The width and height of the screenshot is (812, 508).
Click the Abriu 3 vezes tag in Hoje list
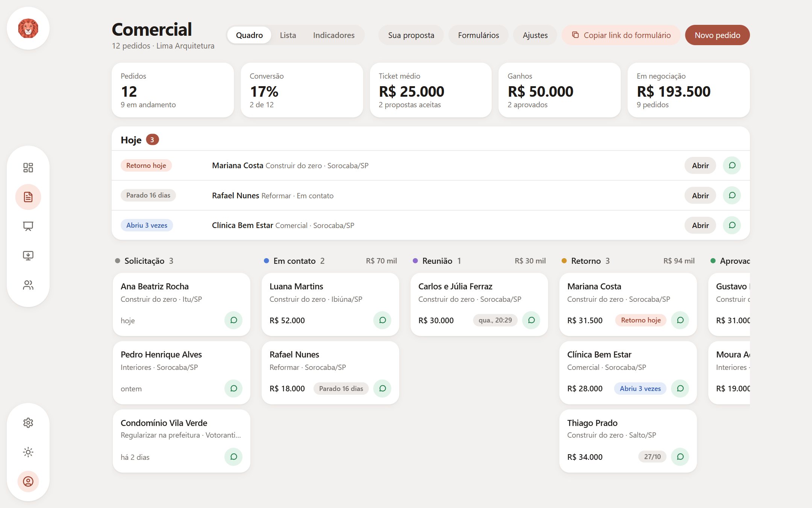tap(147, 225)
